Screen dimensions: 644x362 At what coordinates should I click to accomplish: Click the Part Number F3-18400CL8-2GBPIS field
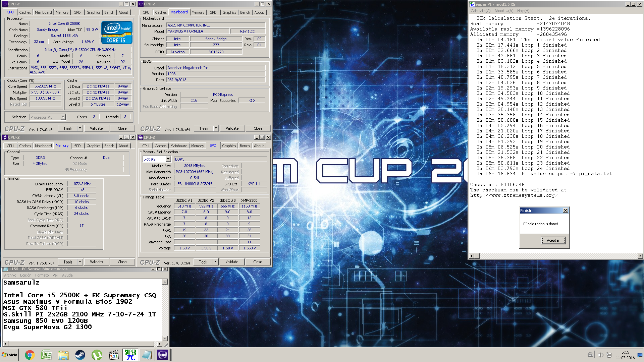click(195, 184)
